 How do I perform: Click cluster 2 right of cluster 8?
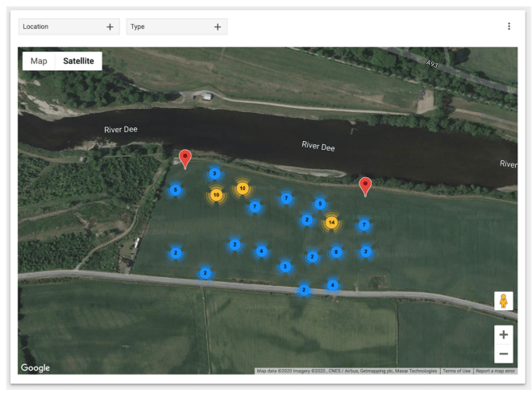point(365,251)
